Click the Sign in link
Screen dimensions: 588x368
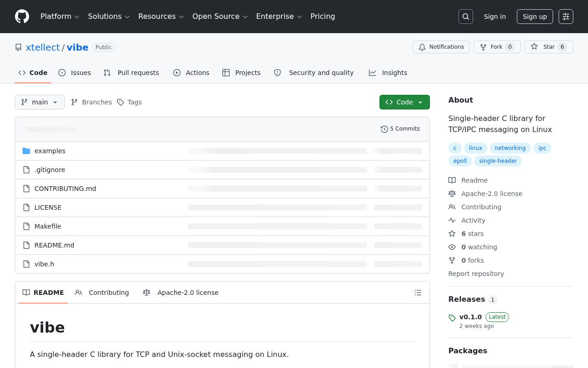coord(495,17)
